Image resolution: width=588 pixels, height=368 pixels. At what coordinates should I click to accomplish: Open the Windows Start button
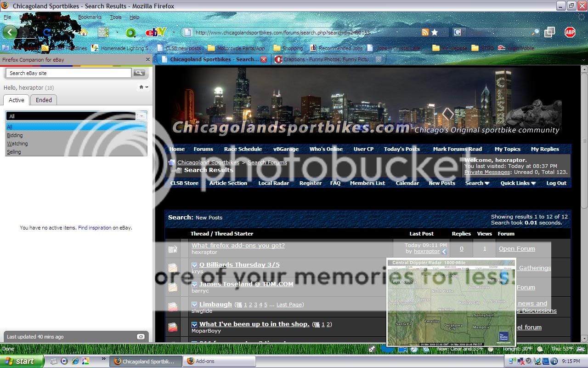[x=22, y=361]
